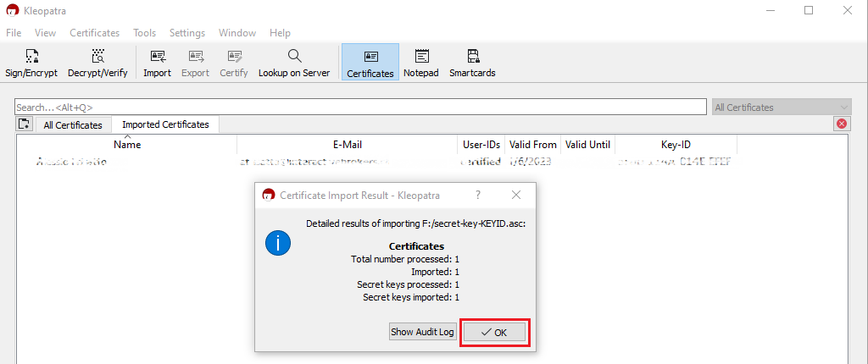Close the current tab with red X icon

(842, 124)
